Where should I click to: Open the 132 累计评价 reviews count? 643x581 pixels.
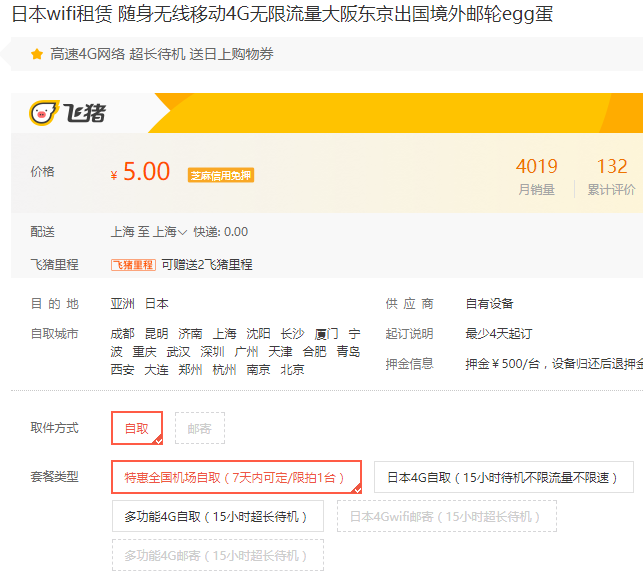click(x=611, y=177)
